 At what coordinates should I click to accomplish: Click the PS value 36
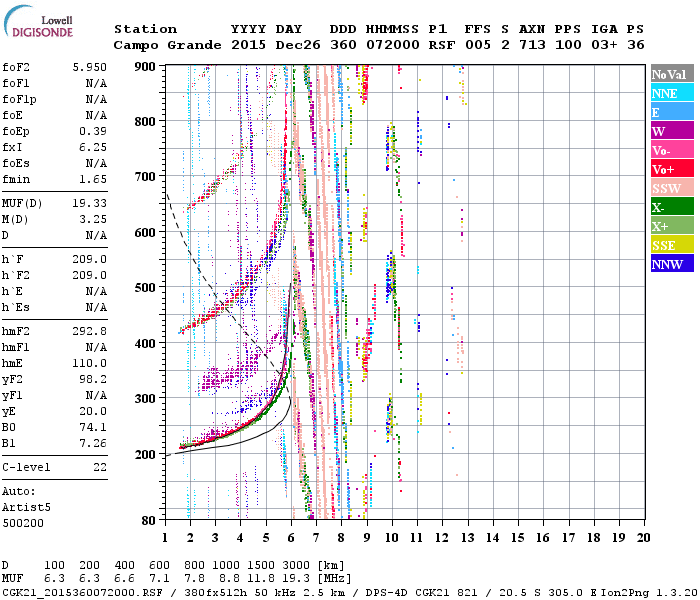[636, 45]
